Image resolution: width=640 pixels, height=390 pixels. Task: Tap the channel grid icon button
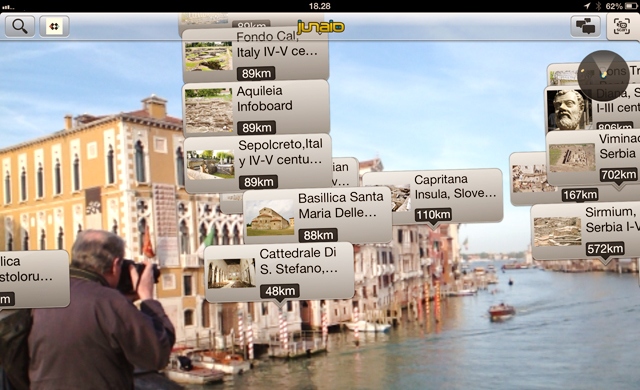click(x=54, y=27)
